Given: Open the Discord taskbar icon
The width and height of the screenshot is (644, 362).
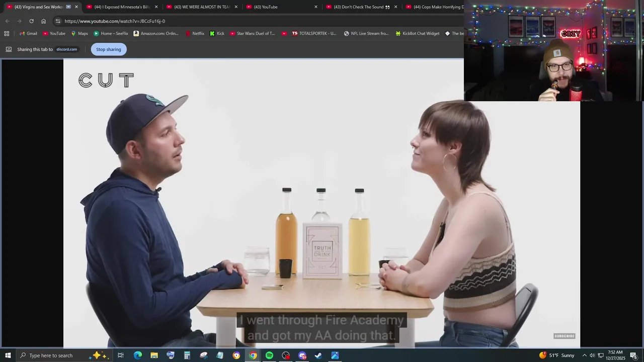Looking at the screenshot, I should pyautogui.click(x=302, y=355).
